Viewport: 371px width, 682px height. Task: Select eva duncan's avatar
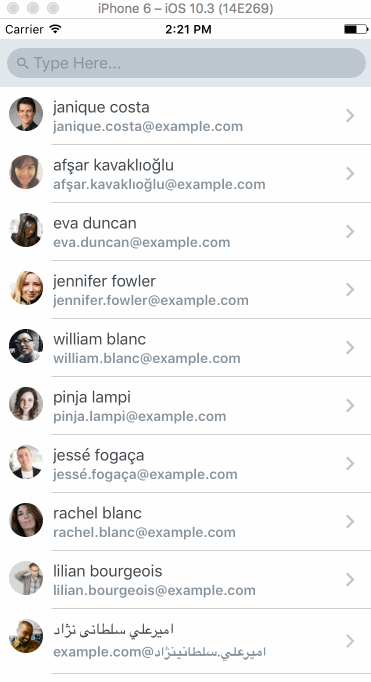26,230
